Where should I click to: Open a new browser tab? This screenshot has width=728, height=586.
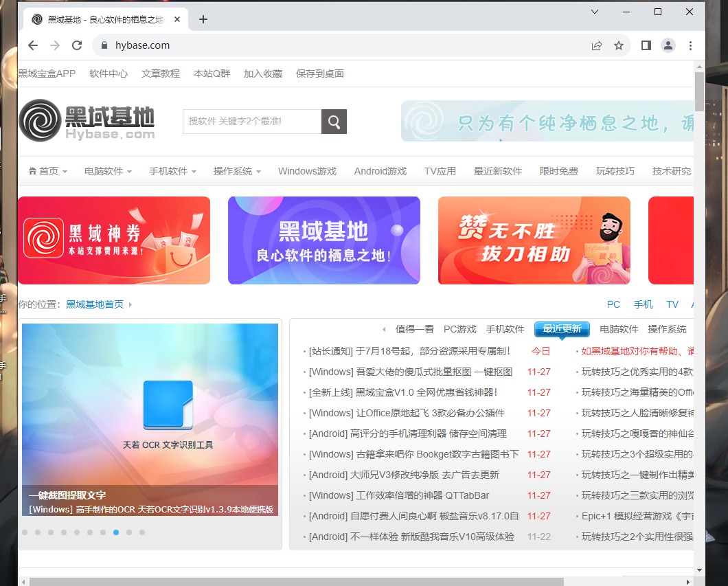203,19
